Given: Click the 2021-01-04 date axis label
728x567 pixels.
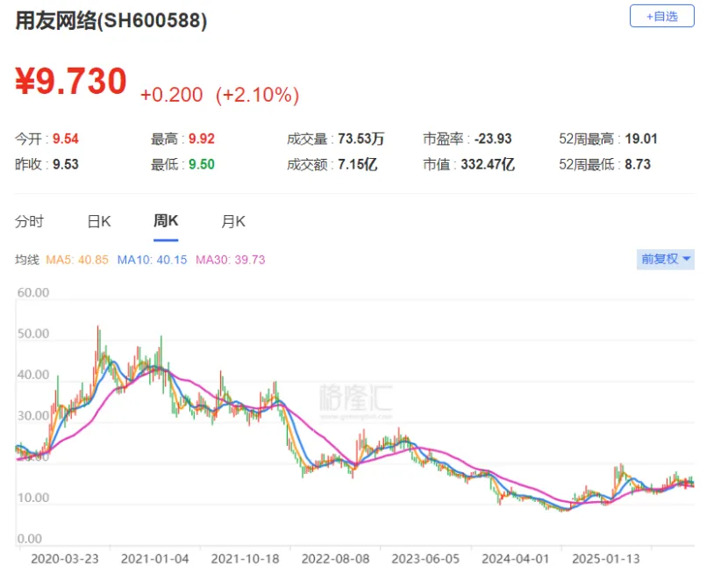Looking at the screenshot, I should pyautogui.click(x=155, y=558).
